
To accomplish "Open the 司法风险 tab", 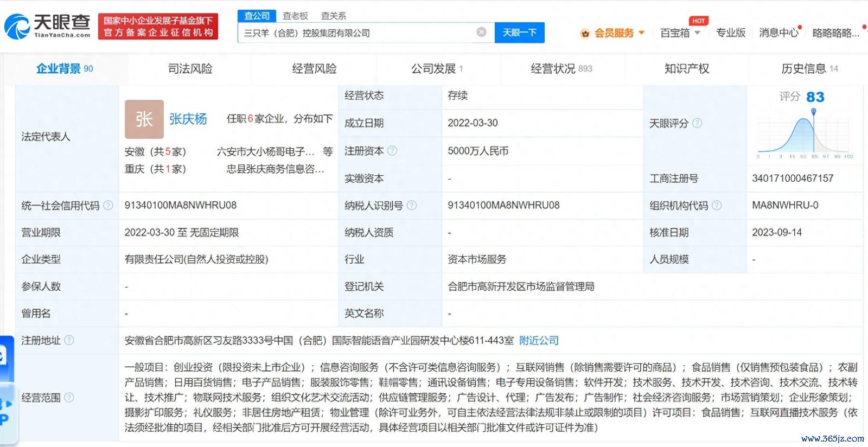I will [x=190, y=69].
